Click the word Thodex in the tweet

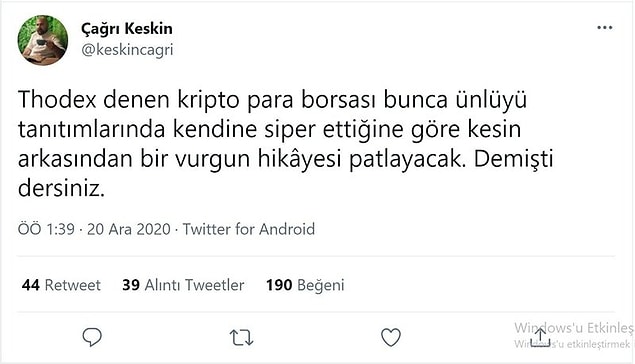[x=57, y=100]
